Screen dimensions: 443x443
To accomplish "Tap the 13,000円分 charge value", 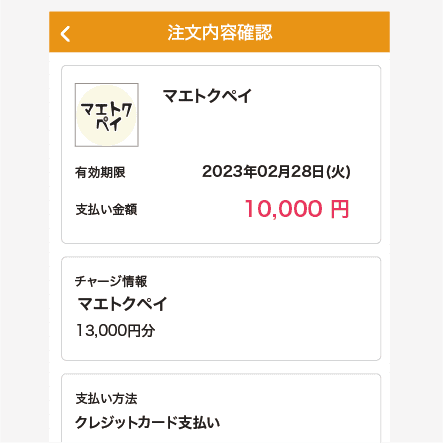I will click(x=116, y=331).
